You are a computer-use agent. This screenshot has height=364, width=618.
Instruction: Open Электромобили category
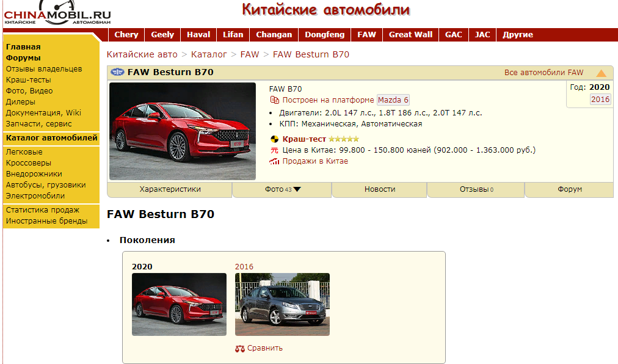point(35,197)
